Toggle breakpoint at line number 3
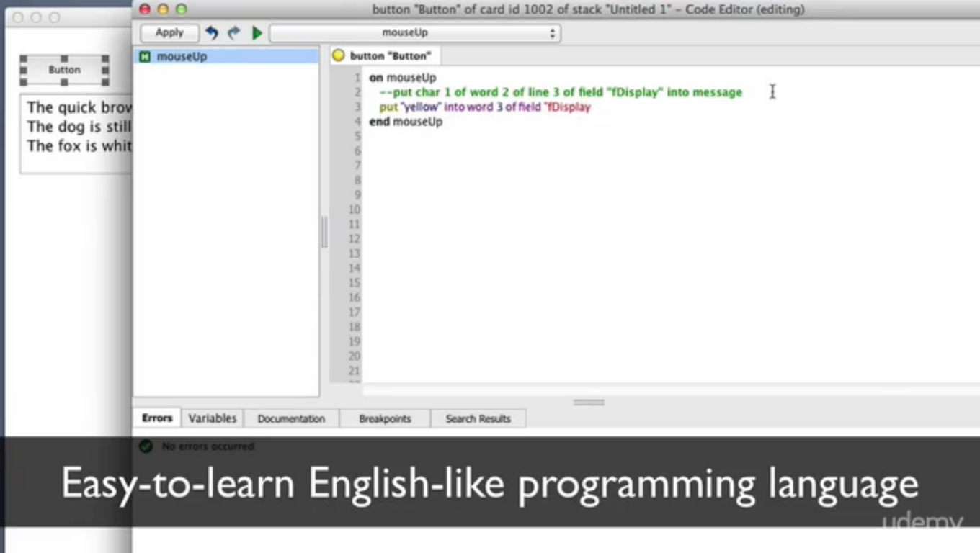This screenshot has width=980, height=553. [x=357, y=107]
